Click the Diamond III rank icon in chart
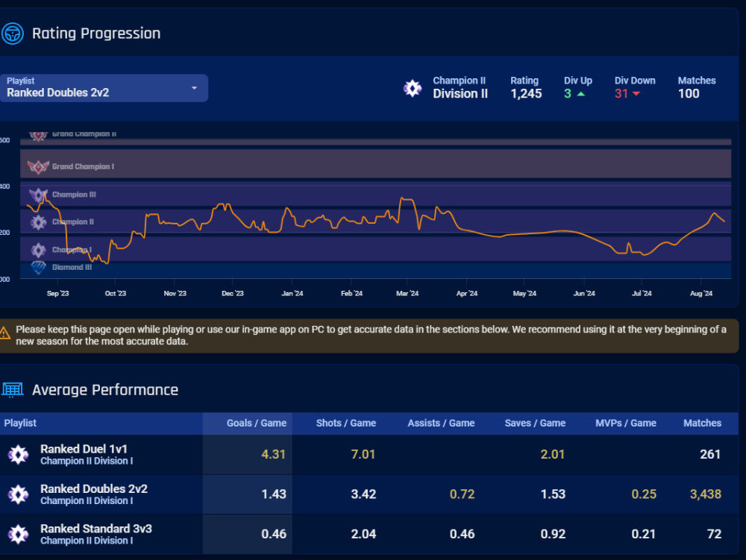Viewport: 746px width, 560px height. click(x=38, y=268)
